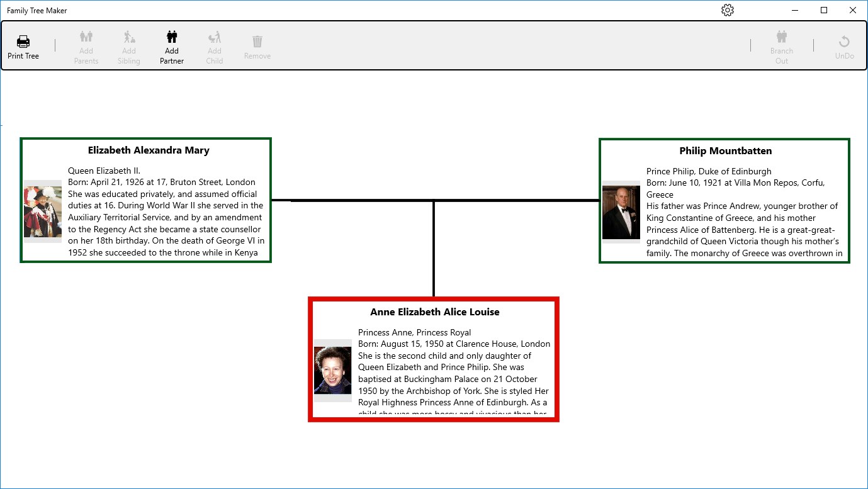Click the Add Child toolbar icon
Screen dimensions: 868x489
215,37
